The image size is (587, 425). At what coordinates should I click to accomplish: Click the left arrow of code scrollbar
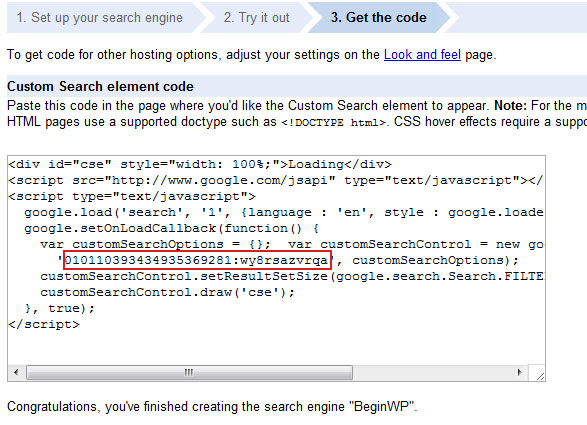[x=16, y=372]
